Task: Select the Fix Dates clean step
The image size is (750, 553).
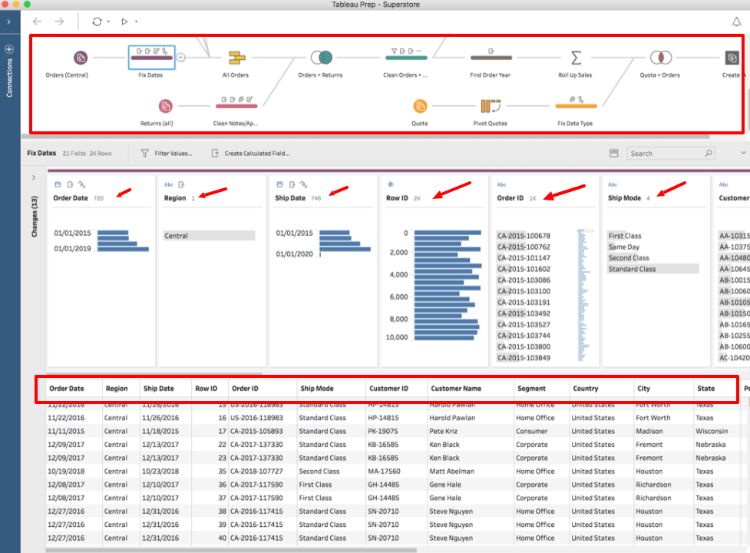Action: point(152,57)
